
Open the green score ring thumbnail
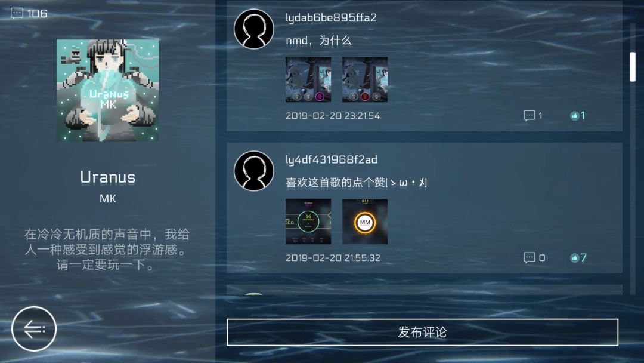(x=308, y=222)
